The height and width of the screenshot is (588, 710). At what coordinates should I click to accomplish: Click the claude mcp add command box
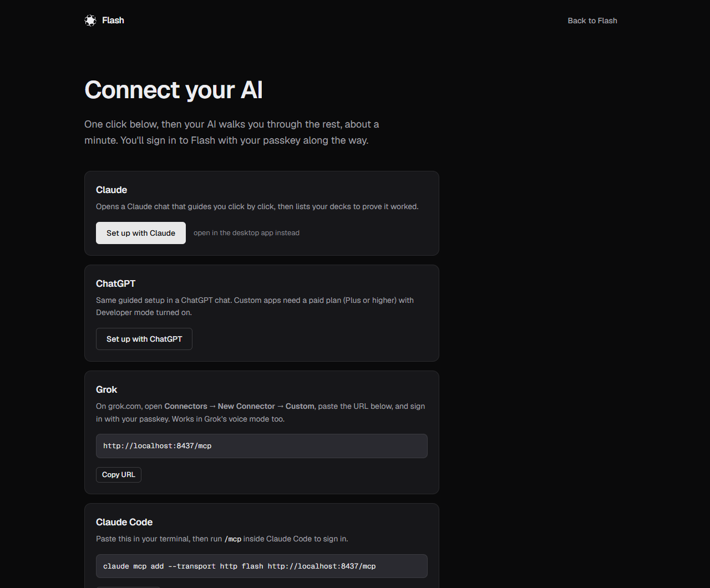point(262,566)
